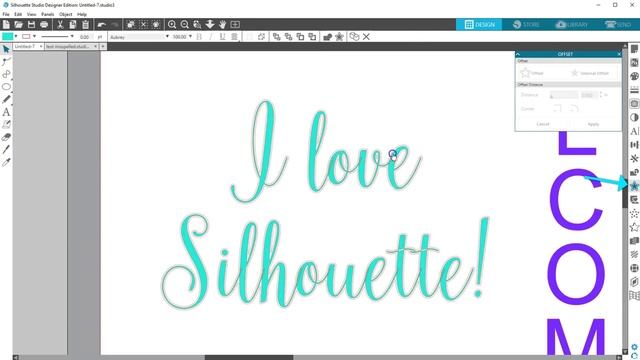This screenshot has height=360, width=640.
Task: Switch to the LIBRARY tab
Action: [x=571, y=24]
